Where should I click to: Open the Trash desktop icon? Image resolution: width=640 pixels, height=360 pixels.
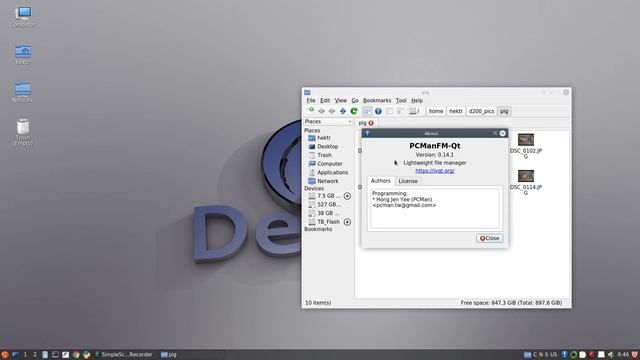coord(23,132)
